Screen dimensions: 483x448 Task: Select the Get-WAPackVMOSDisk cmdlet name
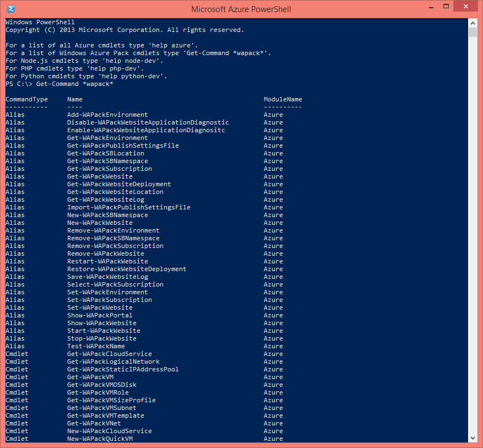tap(101, 385)
